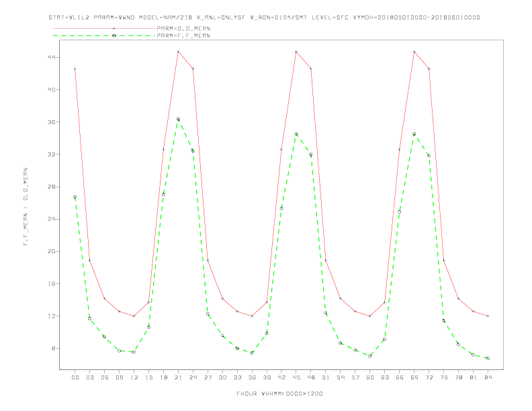Click x-axis tick label 45
This screenshot has width=532, height=411.
pos(296,377)
